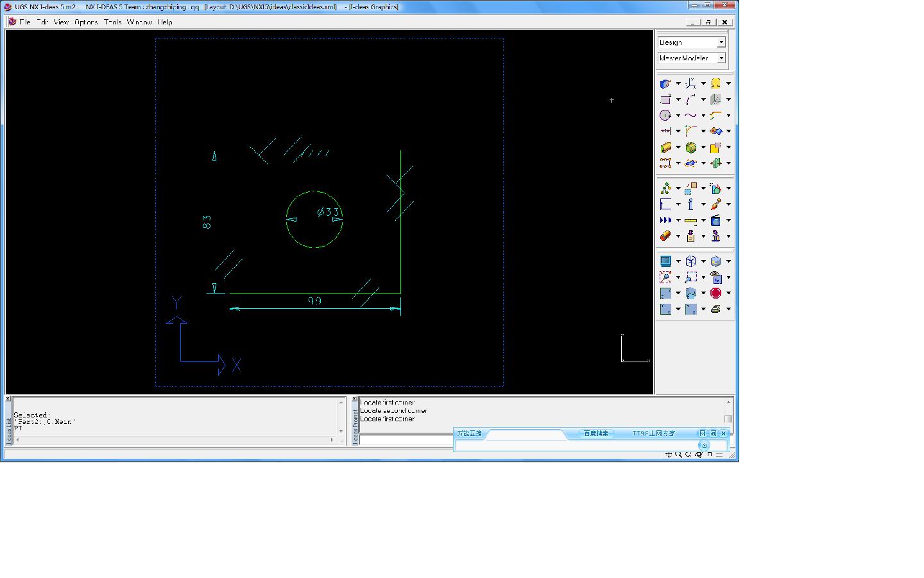Select the blue Info 'i' icon
This screenshot has height=578, width=924.
pyautogui.click(x=690, y=204)
